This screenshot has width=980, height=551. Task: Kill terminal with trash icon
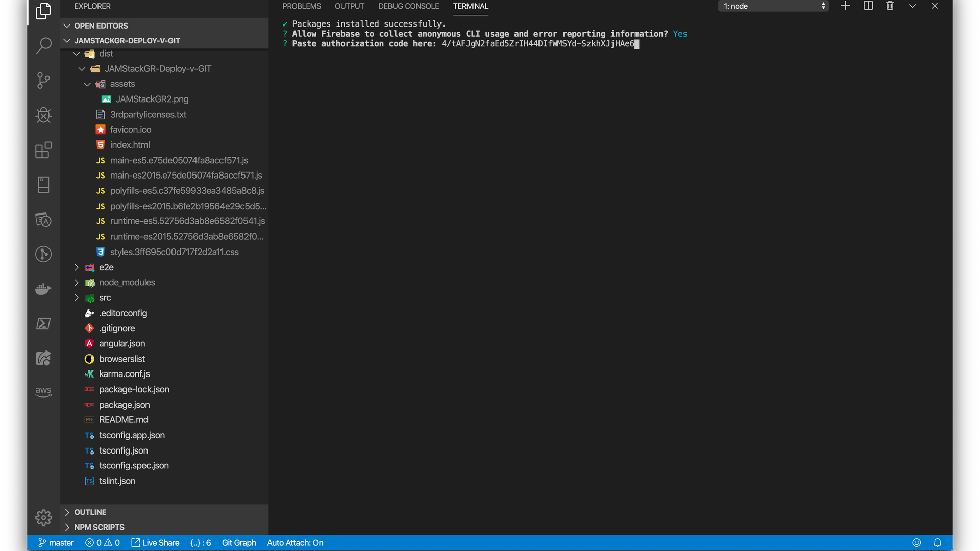pyautogui.click(x=890, y=6)
